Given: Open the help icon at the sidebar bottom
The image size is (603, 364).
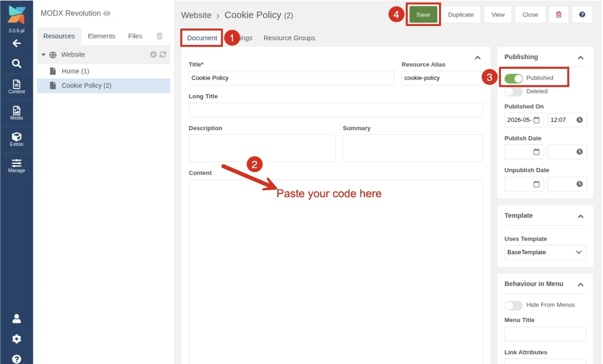Looking at the screenshot, I should [16, 359].
